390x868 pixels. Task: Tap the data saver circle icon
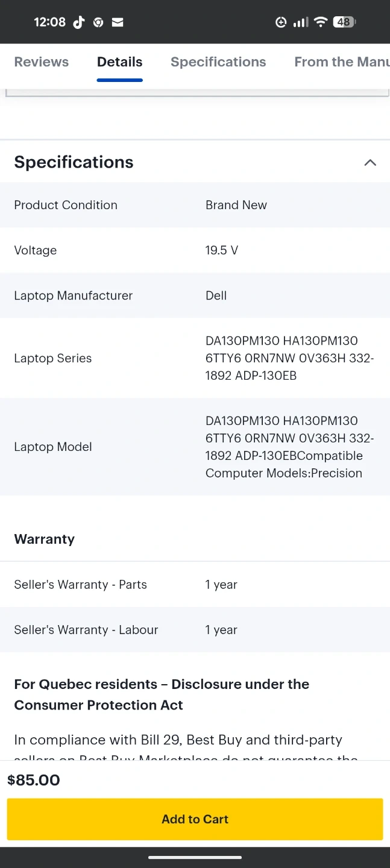(281, 22)
